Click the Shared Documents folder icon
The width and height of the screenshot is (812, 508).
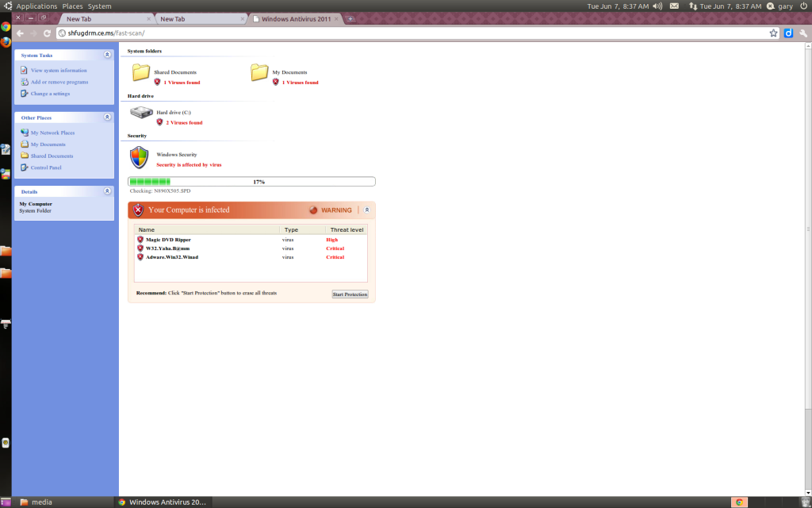coord(141,72)
